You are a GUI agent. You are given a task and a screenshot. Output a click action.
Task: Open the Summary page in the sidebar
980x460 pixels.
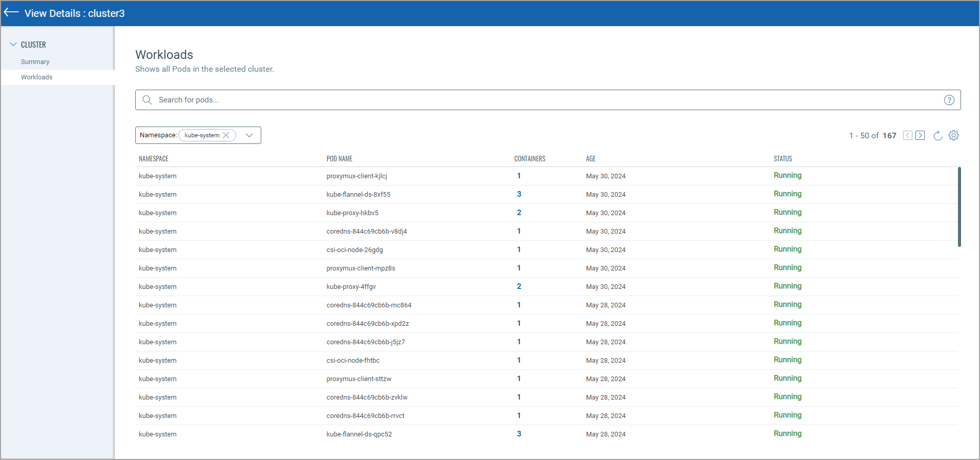click(35, 62)
